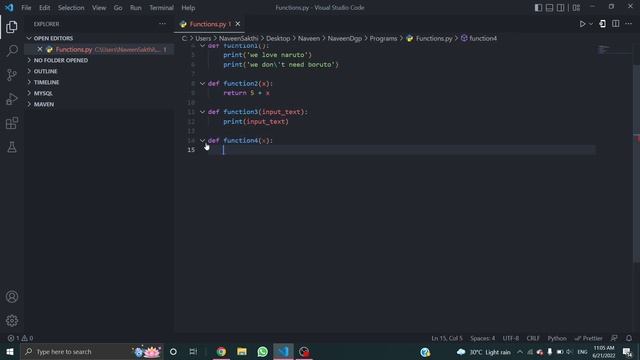Toggle the bottom panel layout icon

(x=549, y=8)
